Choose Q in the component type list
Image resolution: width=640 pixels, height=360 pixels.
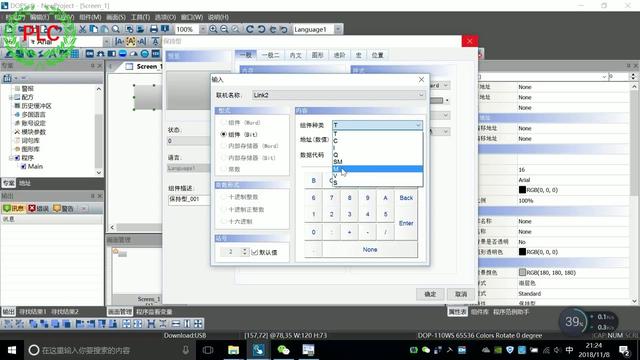[x=378, y=155]
